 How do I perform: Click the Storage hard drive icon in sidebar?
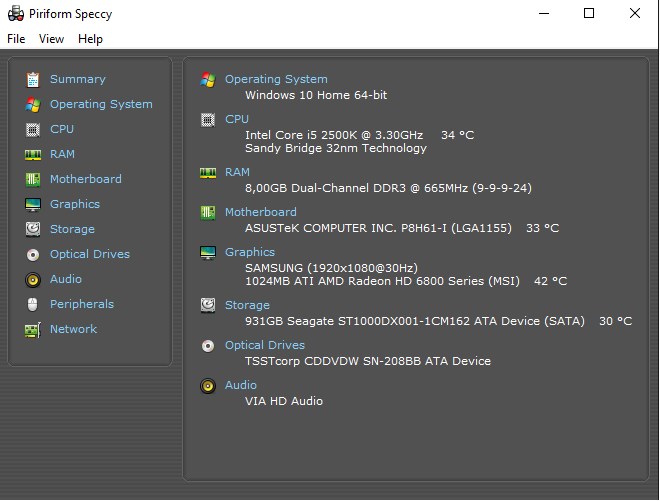[33, 229]
